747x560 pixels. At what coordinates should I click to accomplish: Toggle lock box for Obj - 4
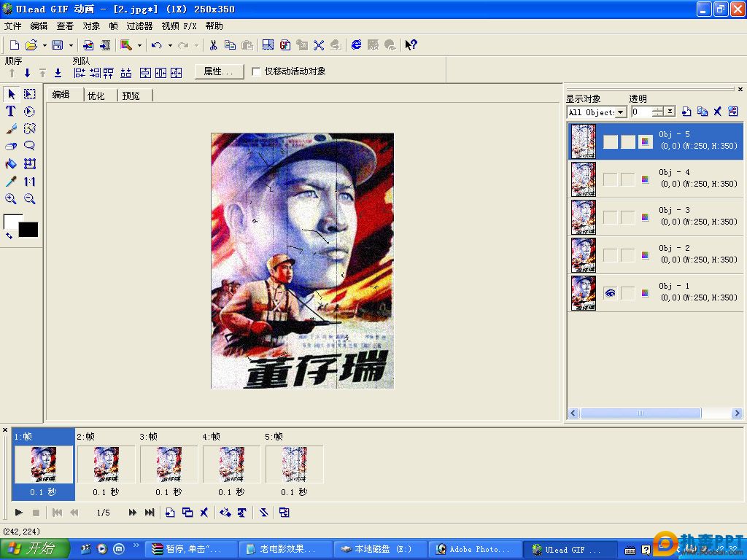[x=628, y=179]
